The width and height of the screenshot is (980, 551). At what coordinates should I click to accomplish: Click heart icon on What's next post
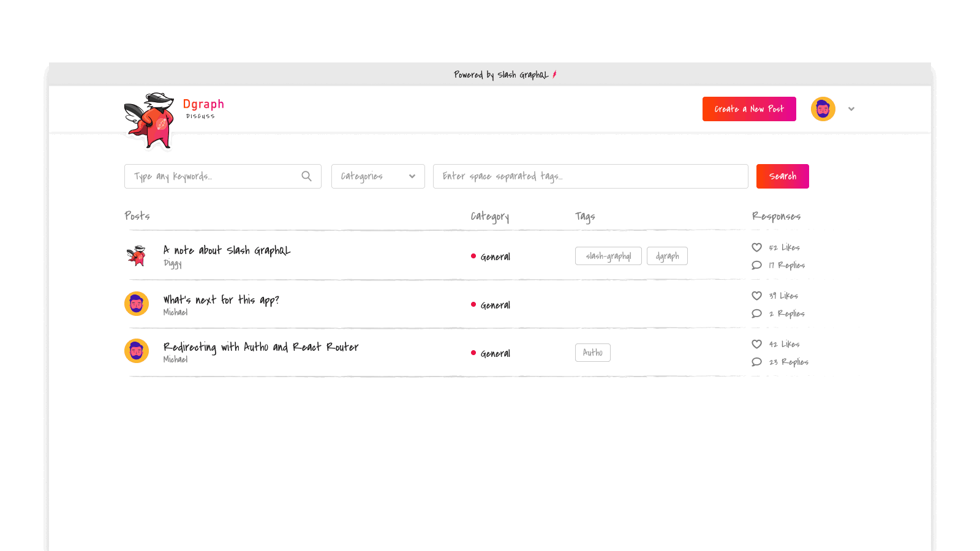pos(756,296)
